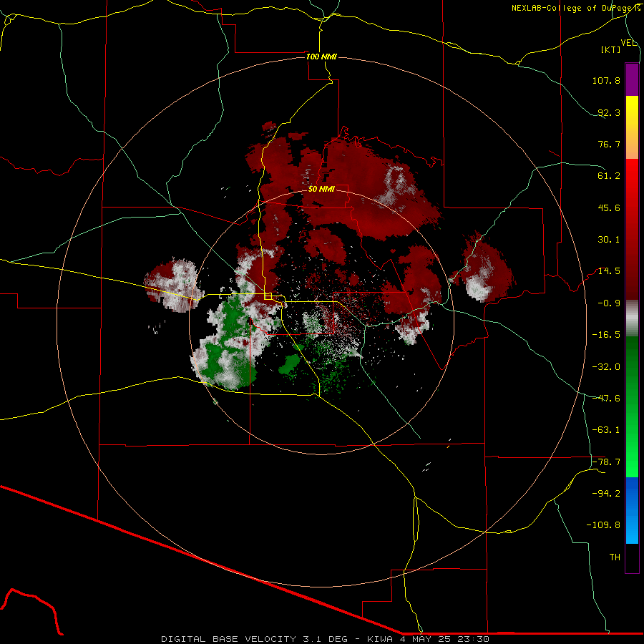The width and height of the screenshot is (644, 644).
Task: Click the 45.6 velocity scale value
Action: 609,208
